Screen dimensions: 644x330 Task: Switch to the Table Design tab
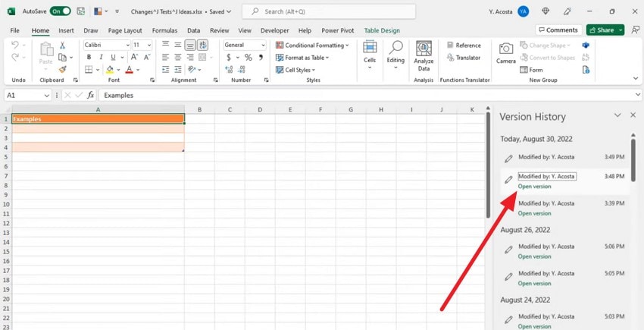pyautogui.click(x=382, y=30)
